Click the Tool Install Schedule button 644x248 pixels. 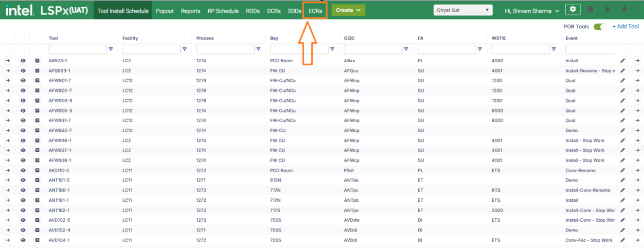pyautogui.click(x=123, y=11)
